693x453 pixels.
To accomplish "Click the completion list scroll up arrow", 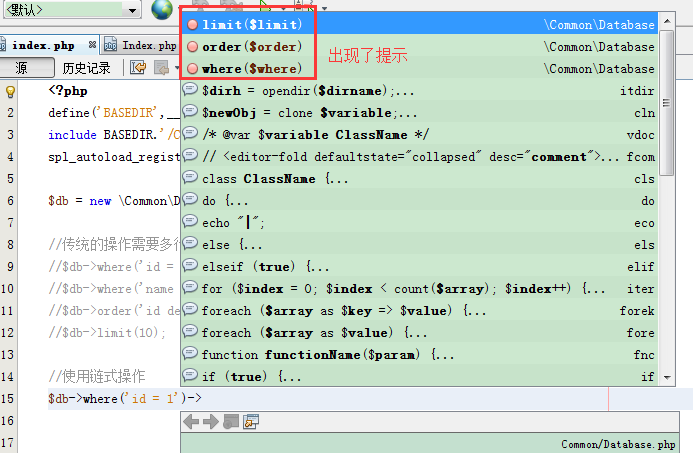I will pyautogui.click(x=666, y=21).
